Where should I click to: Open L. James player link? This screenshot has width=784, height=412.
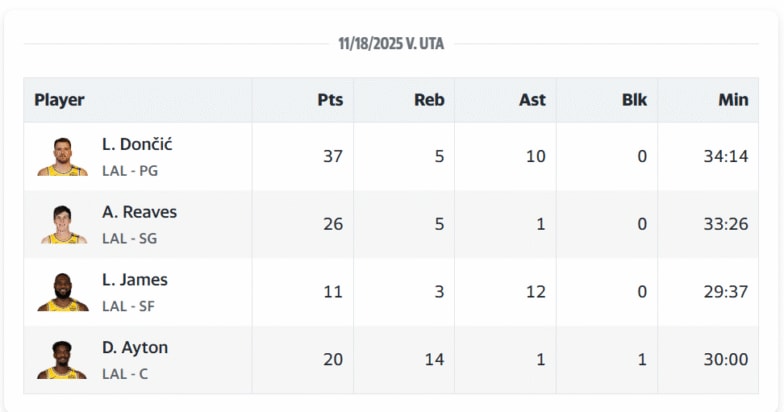click(x=134, y=280)
